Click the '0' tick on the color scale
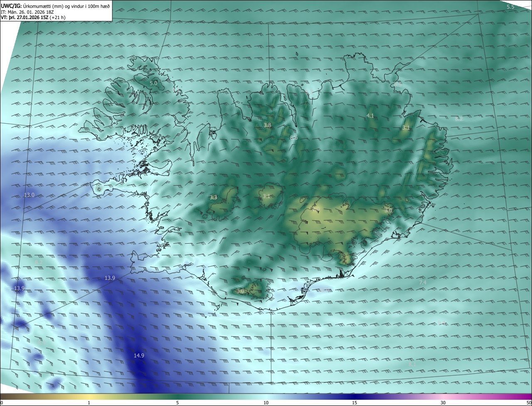This screenshot has width=532, height=406. tap(2, 403)
